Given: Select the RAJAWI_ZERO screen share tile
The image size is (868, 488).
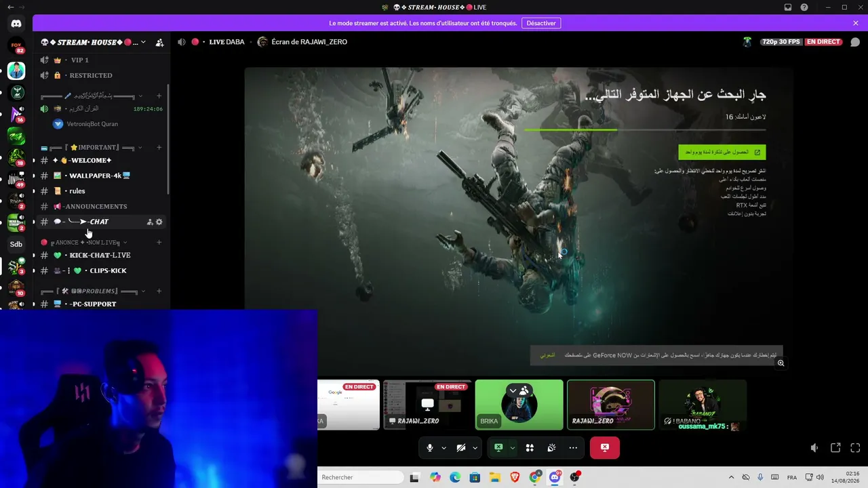Looking at the screenshot, I should point(427,405).
